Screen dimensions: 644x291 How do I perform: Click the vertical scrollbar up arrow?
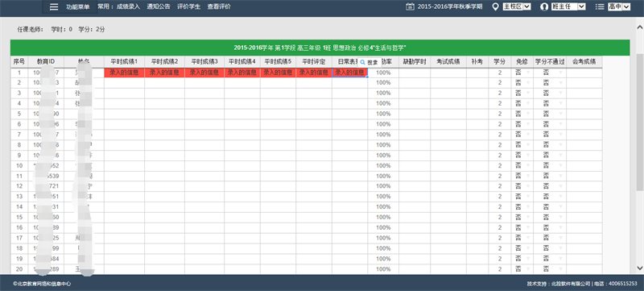pyautogui.click(x=639, y=27)
